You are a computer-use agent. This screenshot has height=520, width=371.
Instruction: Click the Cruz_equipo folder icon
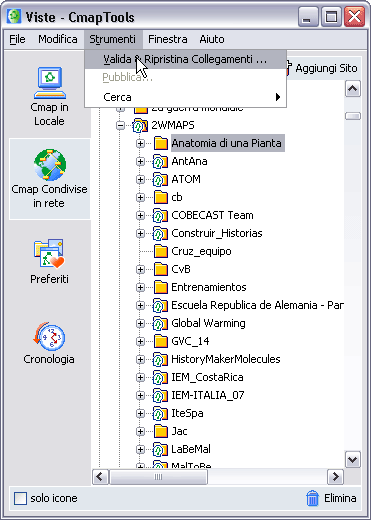click(x=161, y=251)
